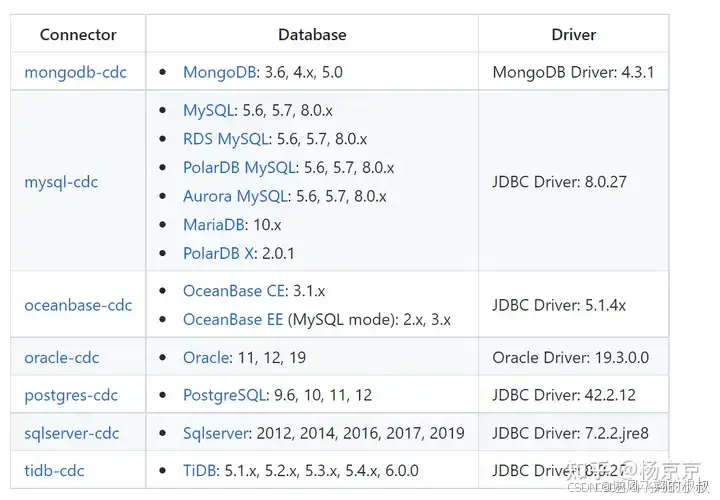Select the text JDBC Driver: 8.0.27
The image size is (720, 500).
click(x=559, y=182)
